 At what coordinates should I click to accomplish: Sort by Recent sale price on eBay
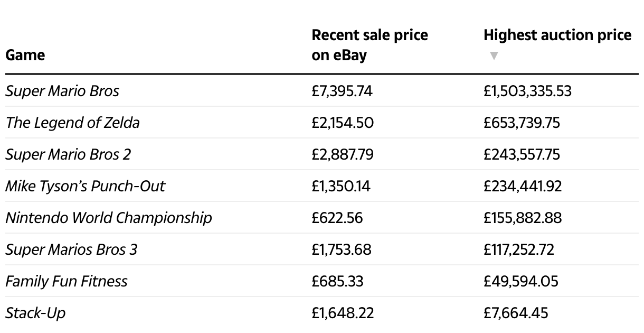370,45
